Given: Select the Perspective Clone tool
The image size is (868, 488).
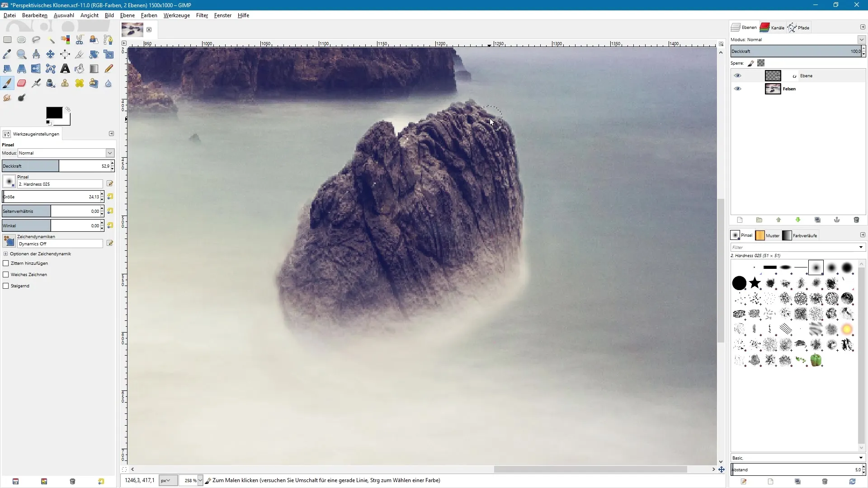Looking at the screenshot, I should click(94, 83).
